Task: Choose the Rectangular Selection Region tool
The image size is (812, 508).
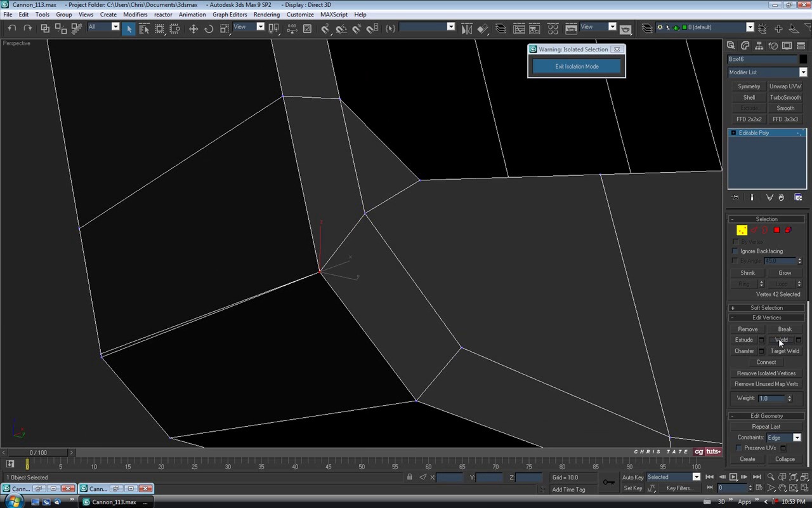Action: 160,29
